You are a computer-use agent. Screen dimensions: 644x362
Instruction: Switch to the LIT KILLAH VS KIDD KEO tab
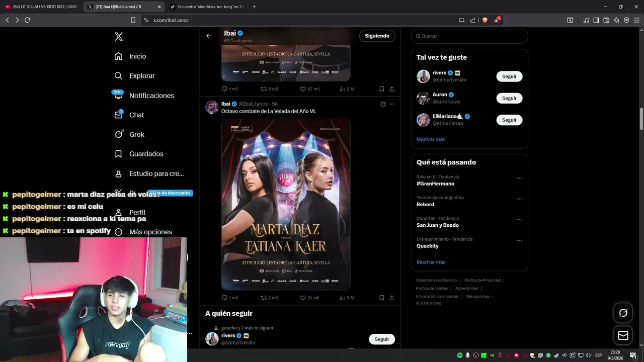pos(41,7)
